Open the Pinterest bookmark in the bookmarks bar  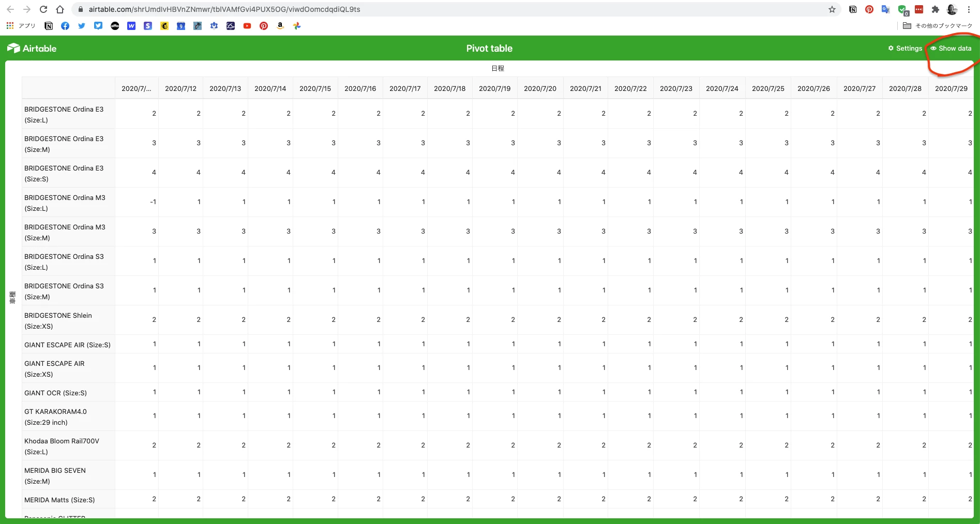[264, 26]
